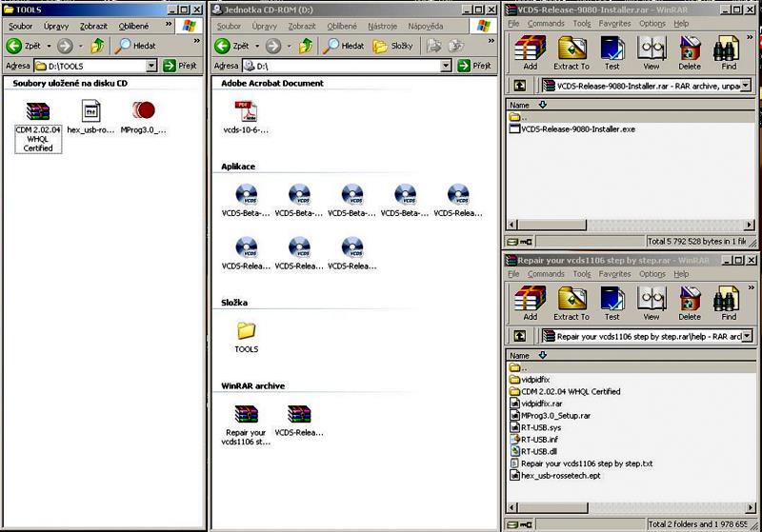Screen dimensions: 762x532
Task: Click Find in Repair your vcds1106 WinRAR window
Action: tap(728, 304)
